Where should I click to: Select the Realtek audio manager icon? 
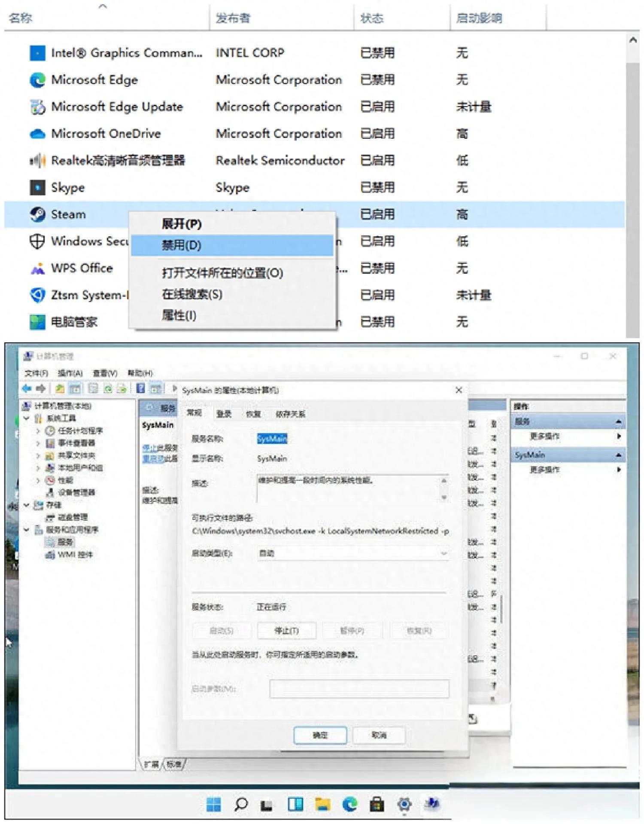37,161
